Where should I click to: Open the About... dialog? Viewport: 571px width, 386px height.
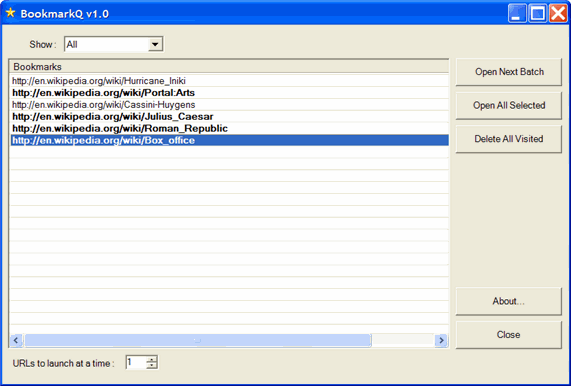coord(509,301)
